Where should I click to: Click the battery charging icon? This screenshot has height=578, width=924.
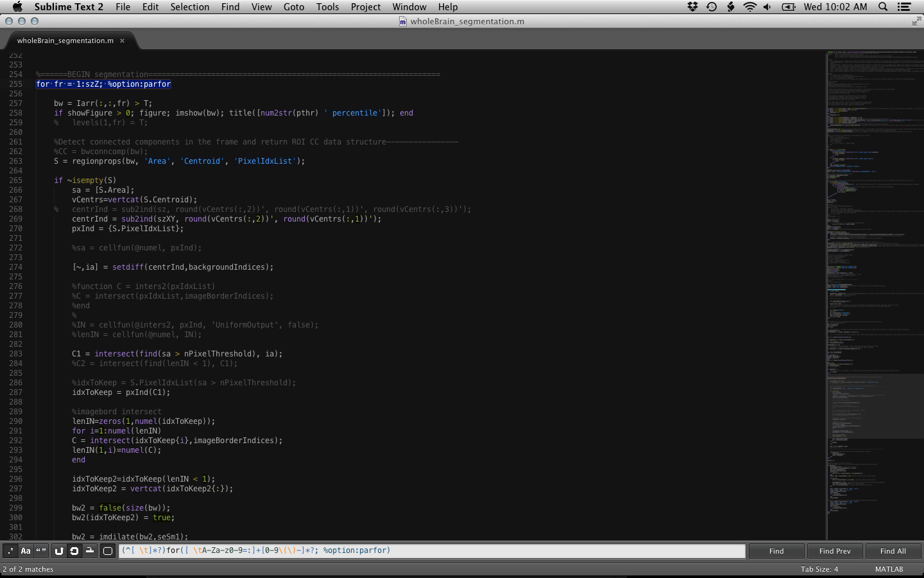click(789, 6)
